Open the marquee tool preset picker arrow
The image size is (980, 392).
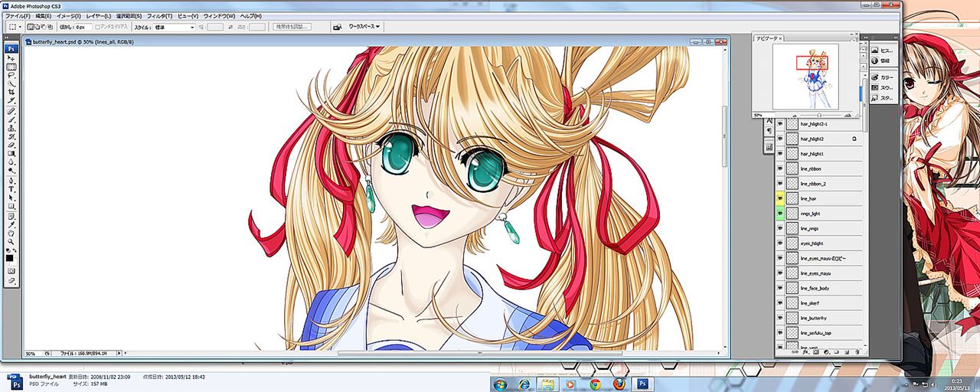coord(20,27)
